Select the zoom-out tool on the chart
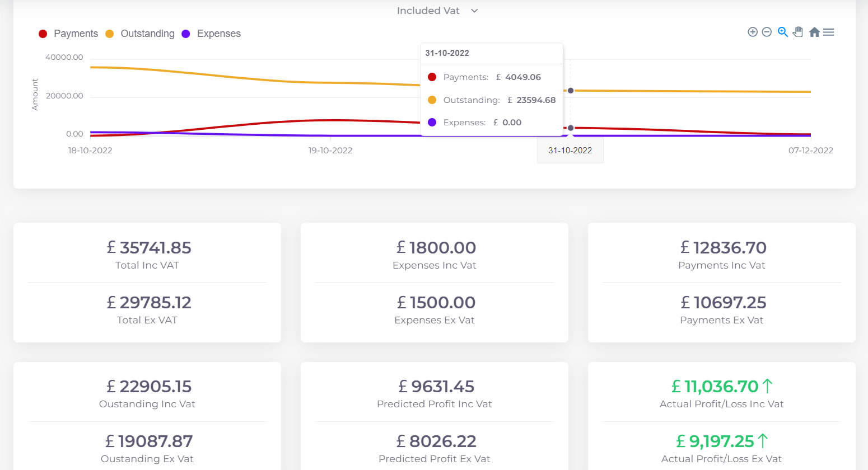 [766, 32]
